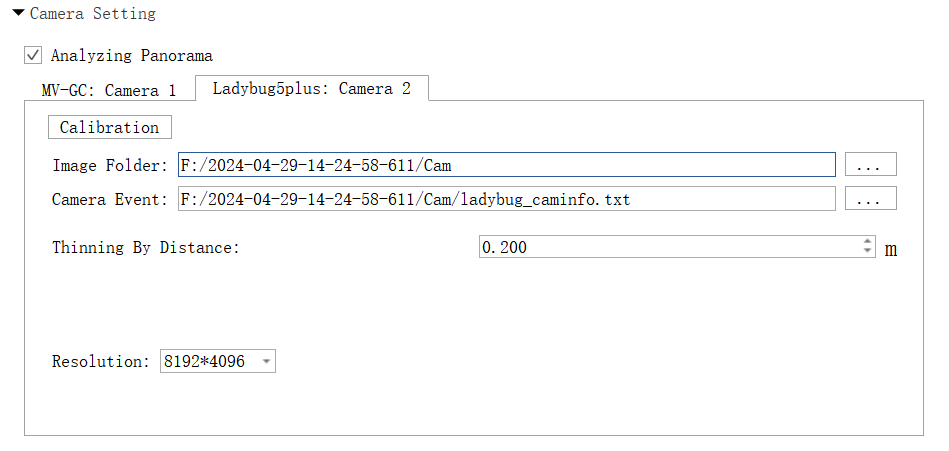Select the Ladybug5plus: Camera 2 tab
Viewport: 949px width, 451px height.
(x=311, y=88)
